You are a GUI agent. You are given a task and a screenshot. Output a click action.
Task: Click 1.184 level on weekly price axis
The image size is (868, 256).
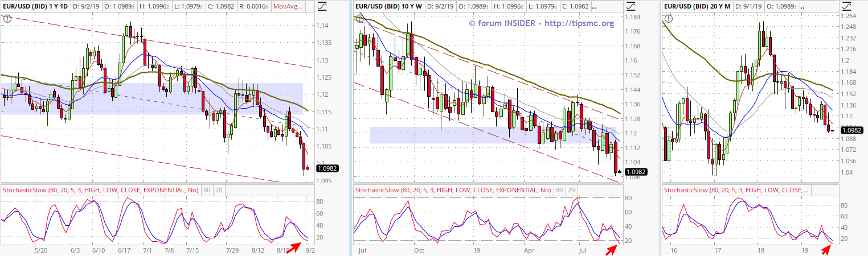(x=633, y=17)
